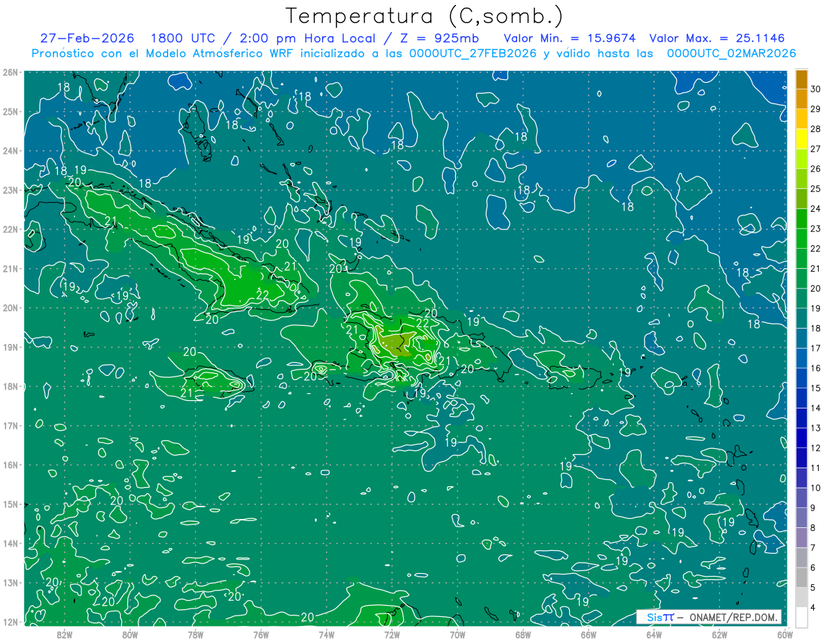The height and width of the screenshot is (644, 834).
Task: Click the "68W" longitude axis label
Action: 523,634
